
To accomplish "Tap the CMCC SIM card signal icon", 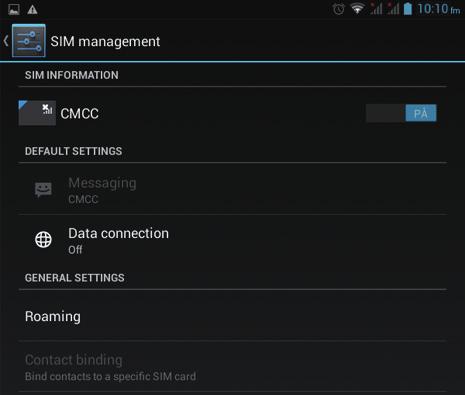I will [37, 113].
